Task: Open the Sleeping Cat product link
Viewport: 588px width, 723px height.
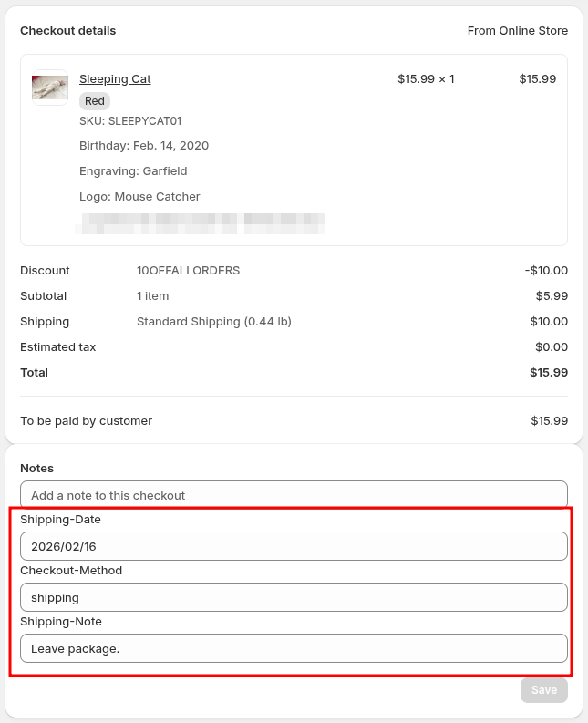Action: tap(115, 79)
